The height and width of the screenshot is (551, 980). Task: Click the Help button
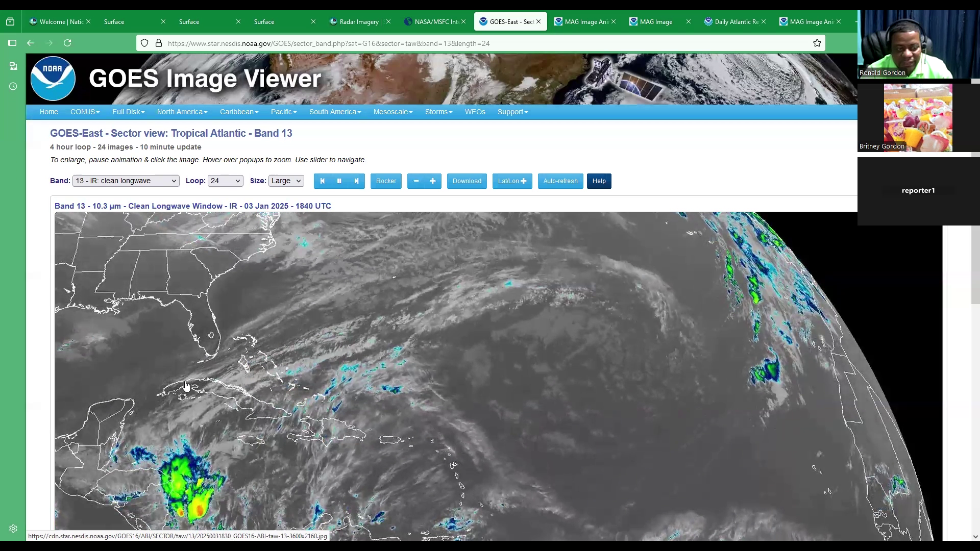click(599, 181)
